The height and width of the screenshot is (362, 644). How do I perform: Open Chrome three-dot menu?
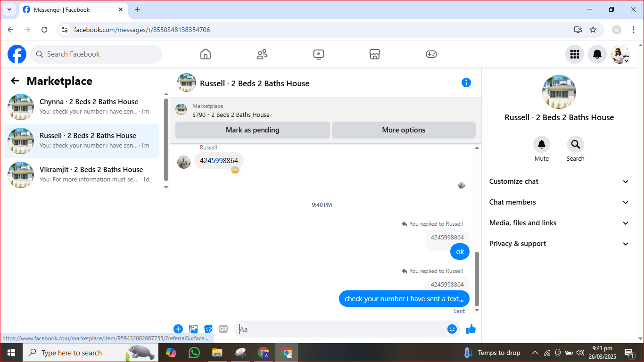coord(634,30)
